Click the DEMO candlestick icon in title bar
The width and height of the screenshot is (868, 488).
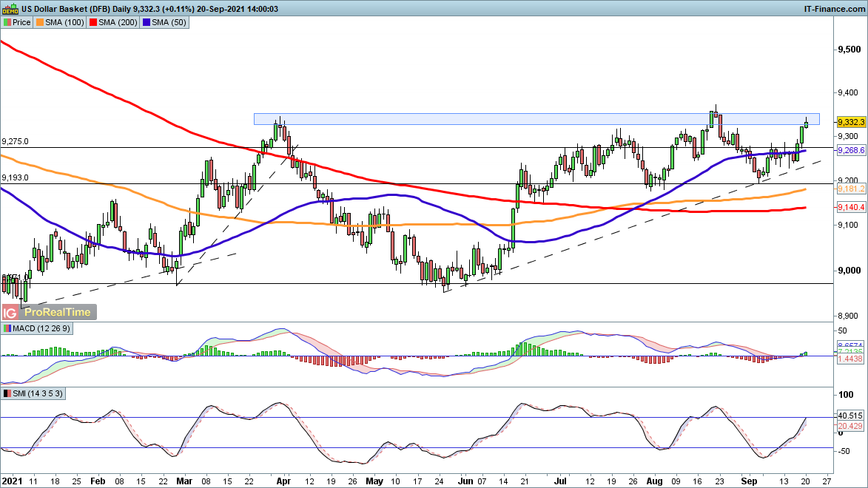(10, 8)
